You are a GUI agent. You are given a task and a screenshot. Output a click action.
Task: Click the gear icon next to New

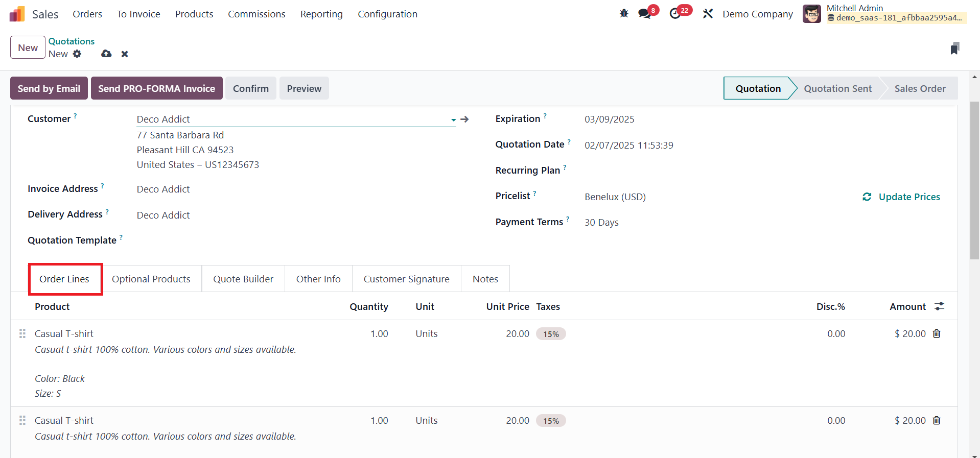pos(77,54)
